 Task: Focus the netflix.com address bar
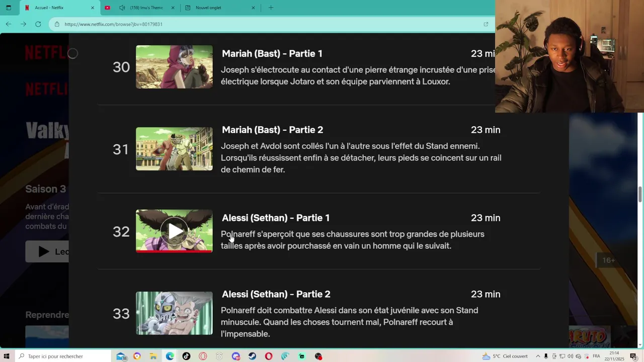(x=272, y=24)
